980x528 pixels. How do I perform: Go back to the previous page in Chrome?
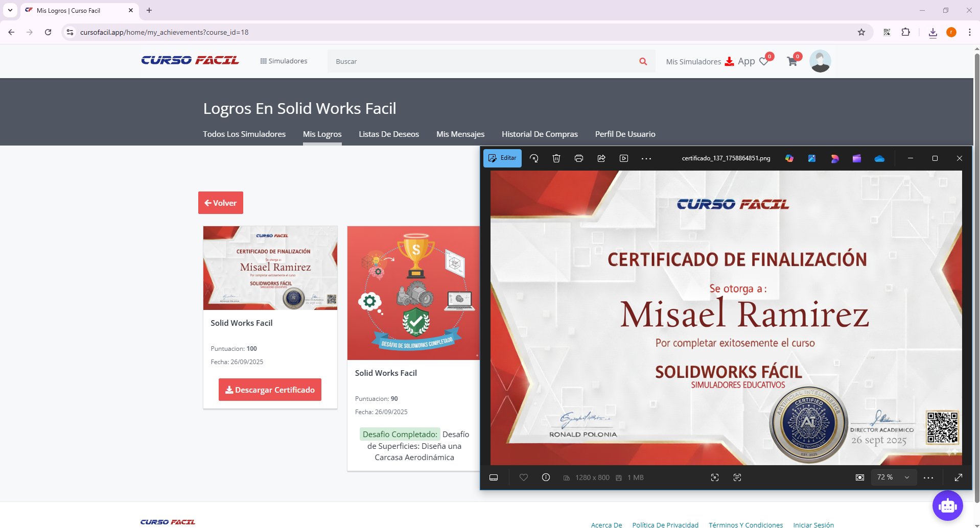(x=11, y=32)
